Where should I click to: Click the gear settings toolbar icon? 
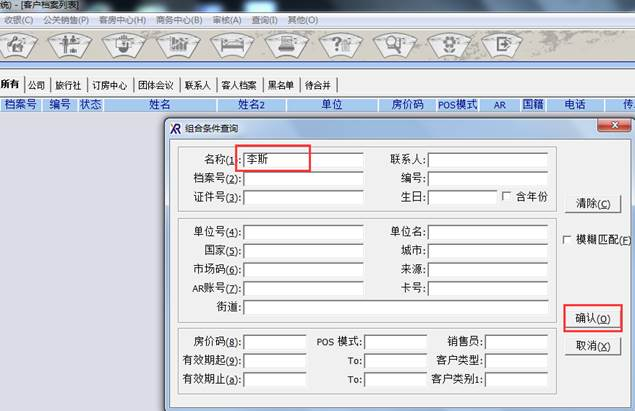point(449,45)
